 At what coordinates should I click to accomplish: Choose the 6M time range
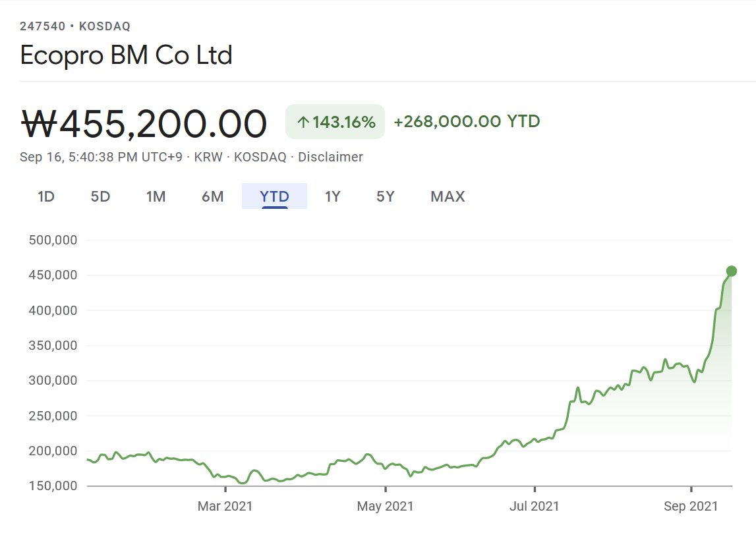pos(212,196)
